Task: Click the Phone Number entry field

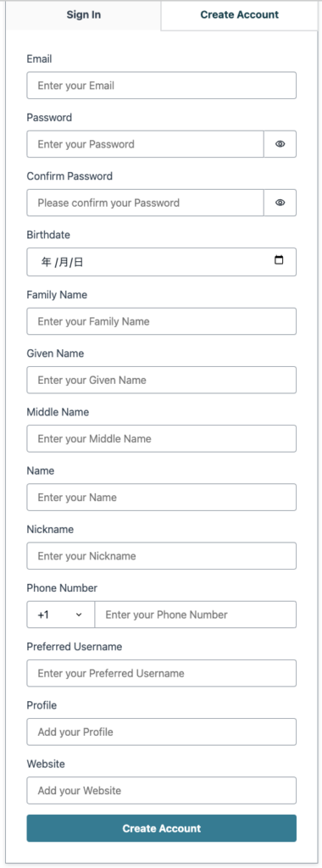Action: pos(195,615)
